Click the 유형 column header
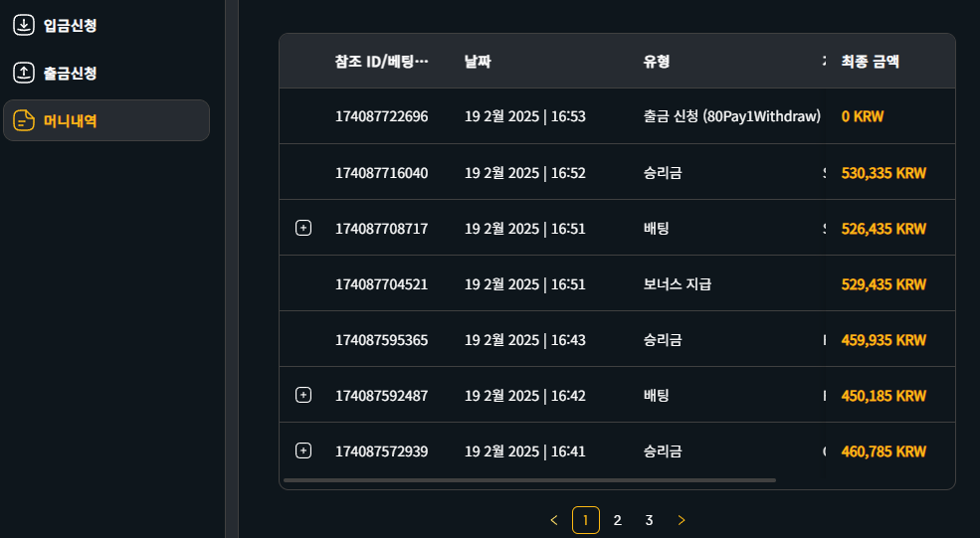Image resolution: width=980 pixels, height=538 pixels. click(x=657, y=62)
